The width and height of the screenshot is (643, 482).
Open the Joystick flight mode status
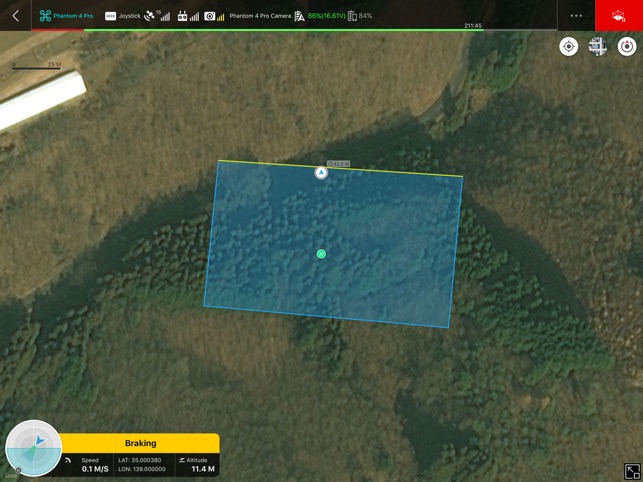[123, 16]
